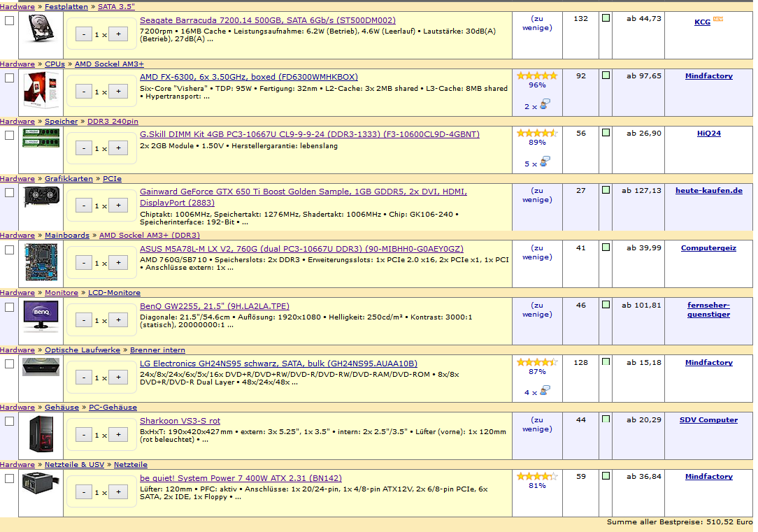Image resolution: width=758 pixels, height=532 pixels.
Task: Open AMD FX-6300 boxed product link
Action: (249, 77)
